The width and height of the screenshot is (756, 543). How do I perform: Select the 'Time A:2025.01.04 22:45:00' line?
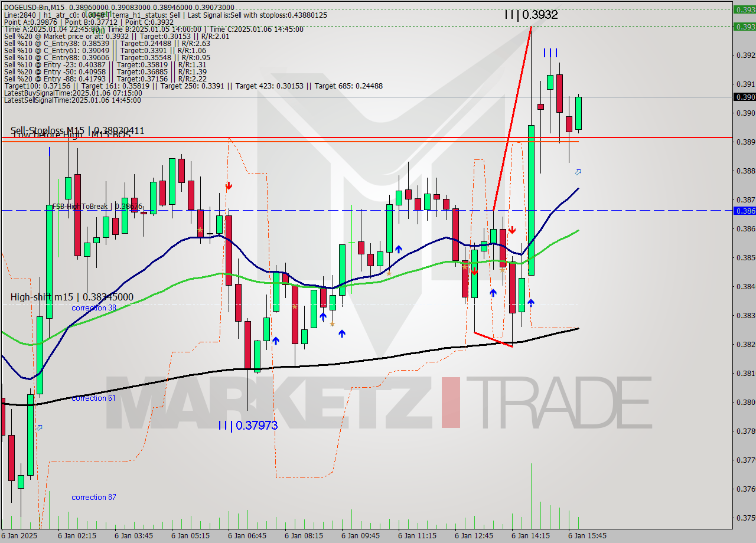pyautogui.click(x=154, y=29)
